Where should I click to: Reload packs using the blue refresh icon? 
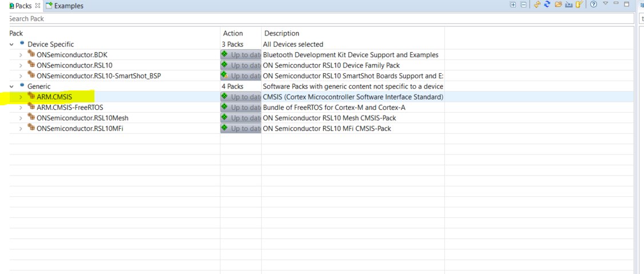(x=547, y=5)
